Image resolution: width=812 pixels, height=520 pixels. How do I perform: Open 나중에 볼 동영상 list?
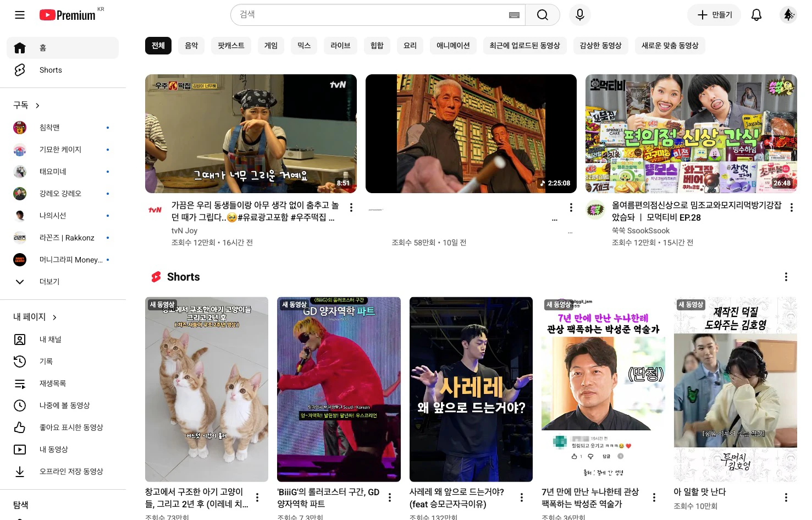[x=63, y=406]
